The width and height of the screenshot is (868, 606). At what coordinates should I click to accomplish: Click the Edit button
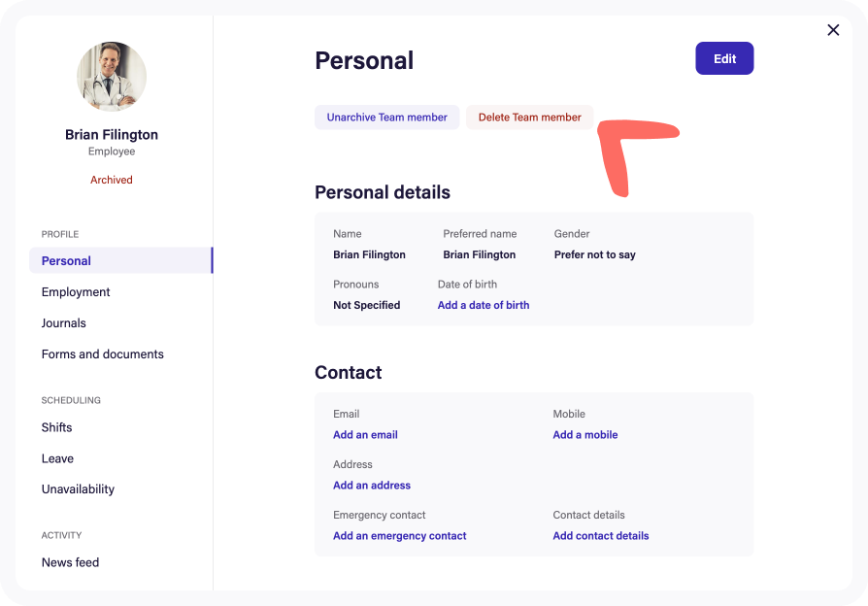point(724,58)
